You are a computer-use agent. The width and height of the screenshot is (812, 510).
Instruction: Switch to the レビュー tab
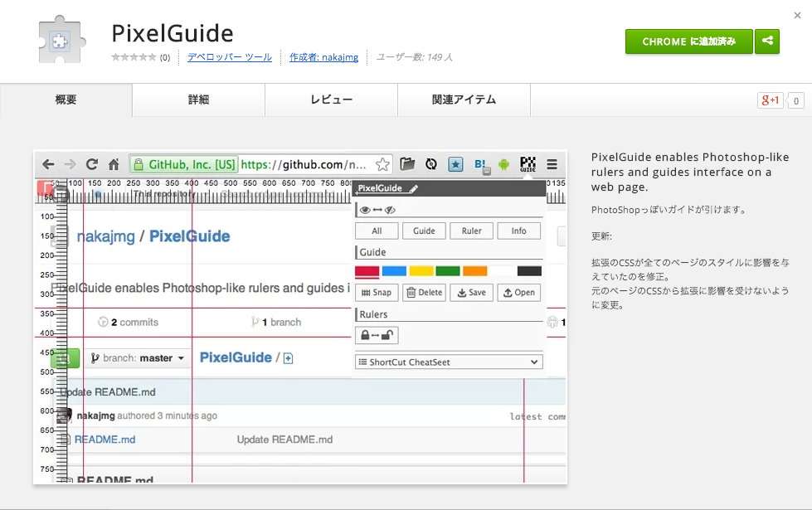(332, 100)
